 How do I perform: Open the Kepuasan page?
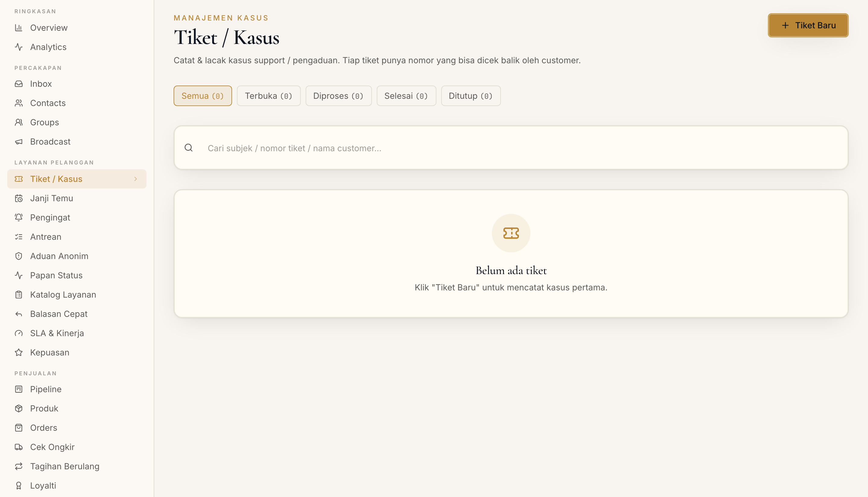(x=77, y=353)
